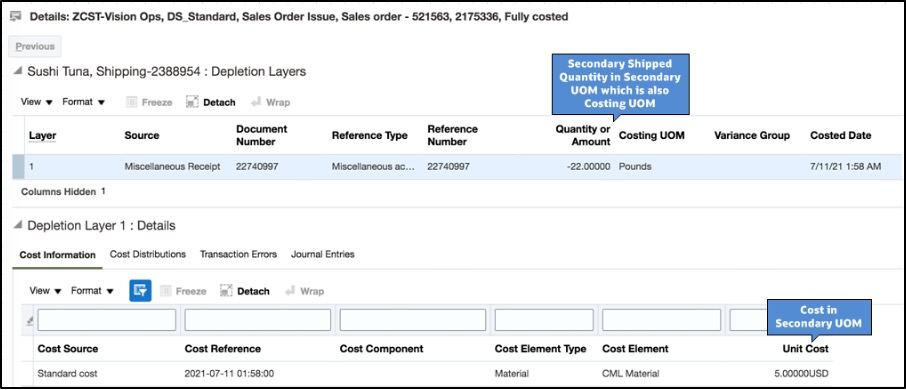The height and width of the screenshot is (390, 906).
Task: Click the clear filter icon beside filter fields
Action: (30, 321)
